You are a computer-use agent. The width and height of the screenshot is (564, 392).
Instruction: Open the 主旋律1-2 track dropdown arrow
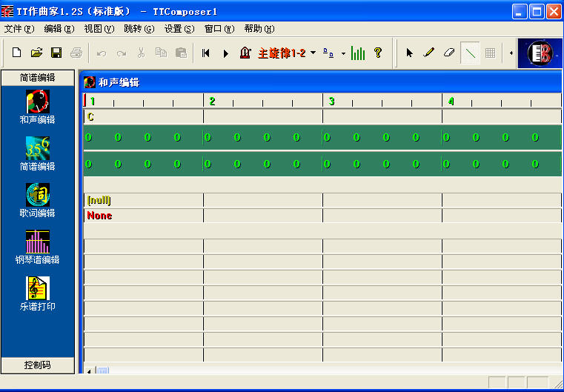(x=313, y=53)
